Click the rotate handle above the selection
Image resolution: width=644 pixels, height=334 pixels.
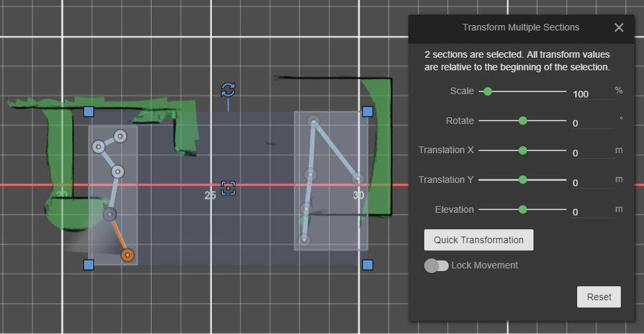[228, 89]
